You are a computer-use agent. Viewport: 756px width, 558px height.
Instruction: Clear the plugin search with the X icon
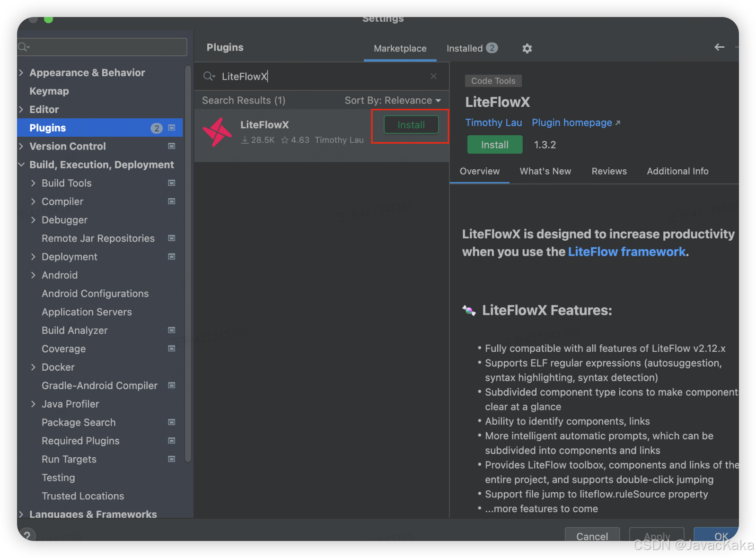(x=433, y=76)
